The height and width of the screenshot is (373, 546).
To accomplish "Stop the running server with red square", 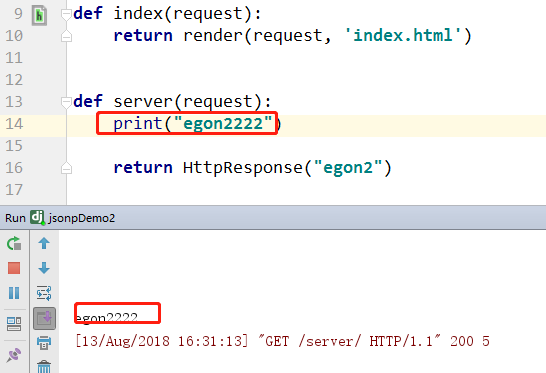I will [14, 268].
